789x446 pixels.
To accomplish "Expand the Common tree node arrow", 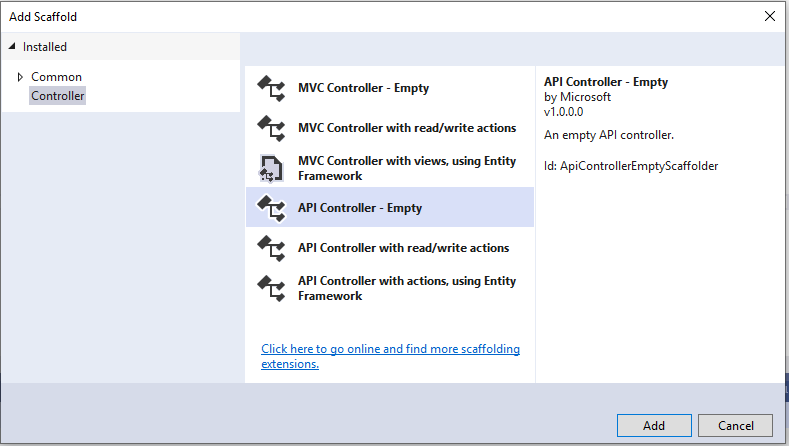I will pos(20,77).
